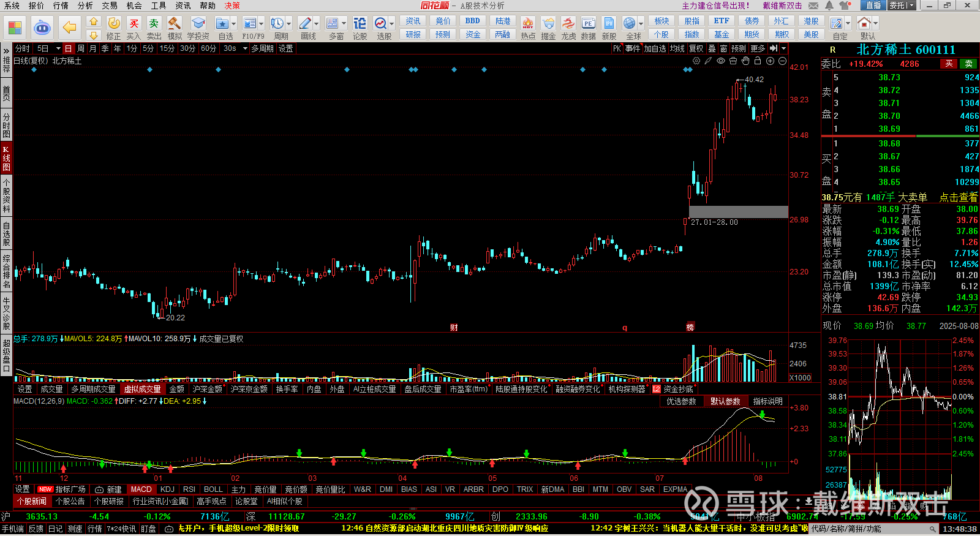Image resolution: width=980 pixels, height=536 pixels.
Task: Toggle 叠 overlay option
Action: click(x=712, y=48)
